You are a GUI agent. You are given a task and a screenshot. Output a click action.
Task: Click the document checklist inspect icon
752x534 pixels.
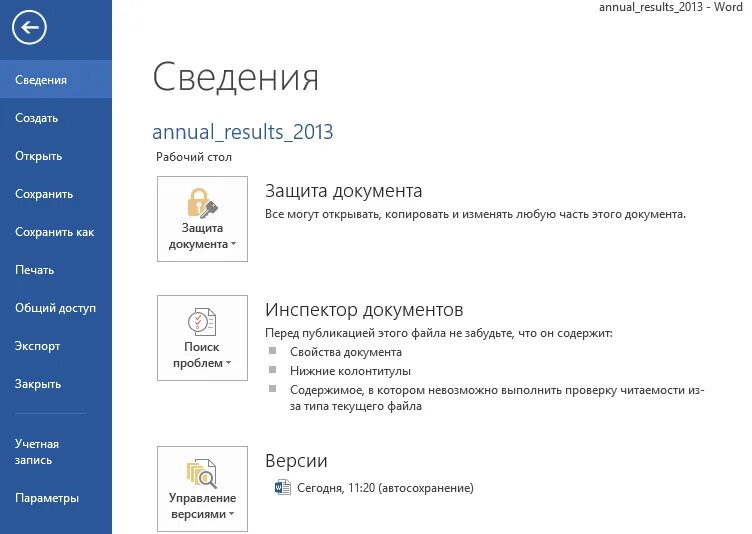[202, 321]
